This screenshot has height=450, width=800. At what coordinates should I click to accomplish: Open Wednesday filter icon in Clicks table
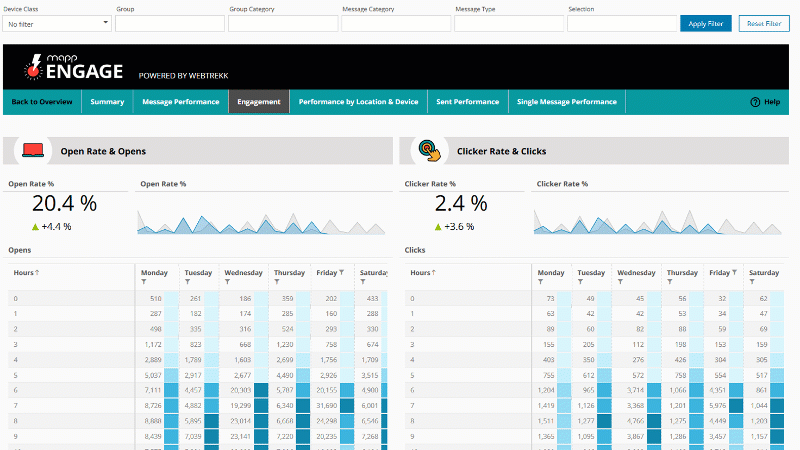tap(620, 282)
